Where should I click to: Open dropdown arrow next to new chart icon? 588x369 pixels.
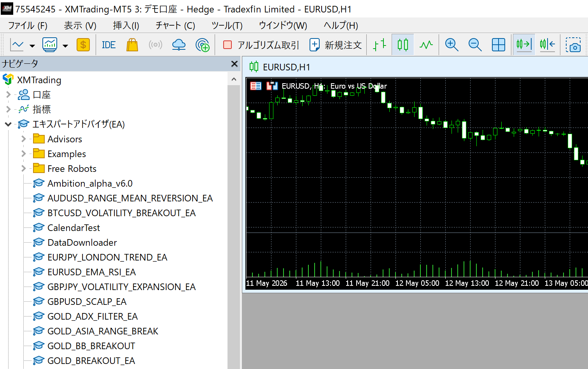point(32,46)
